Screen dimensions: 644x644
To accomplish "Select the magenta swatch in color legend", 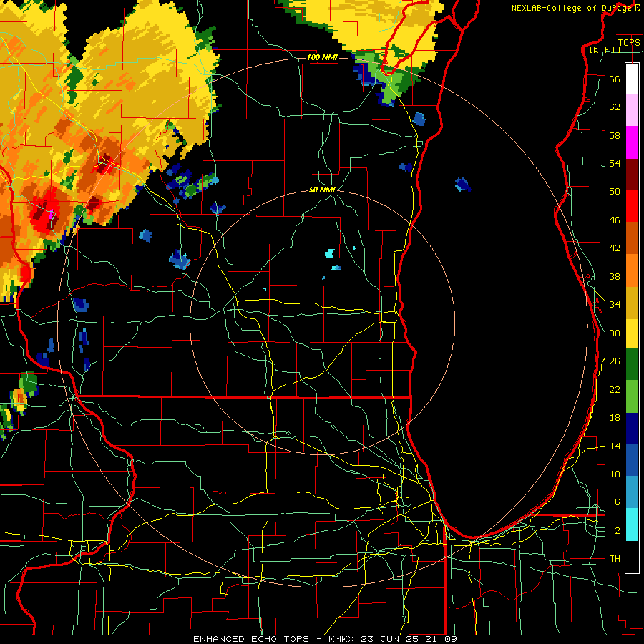I will (632, 142).
